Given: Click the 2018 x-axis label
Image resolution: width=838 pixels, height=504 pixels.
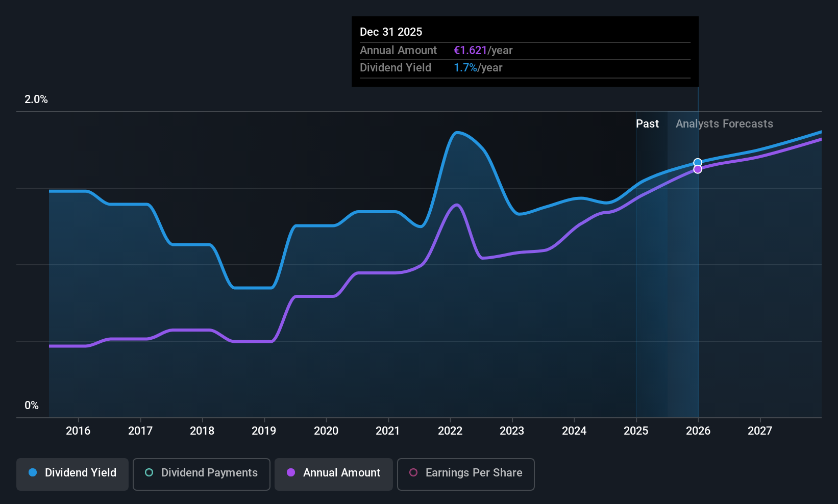Looking at the screenshot, I should point(202,431).
